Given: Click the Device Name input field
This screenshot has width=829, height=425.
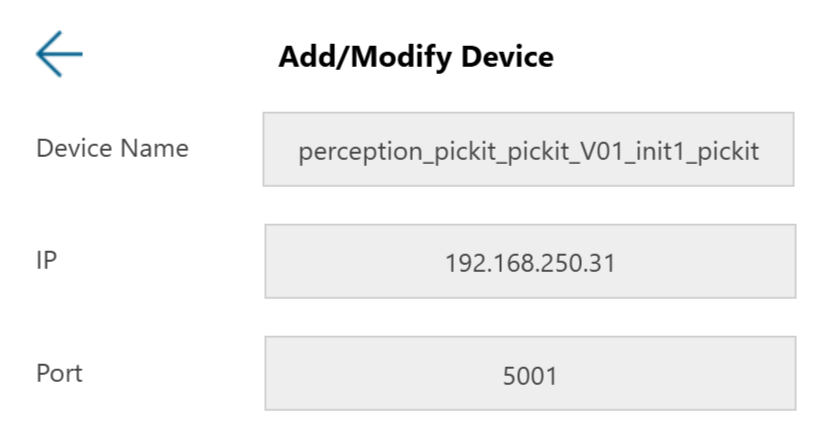Looking at the screenshot, I should pyautogui.click(x=528, y=150).
